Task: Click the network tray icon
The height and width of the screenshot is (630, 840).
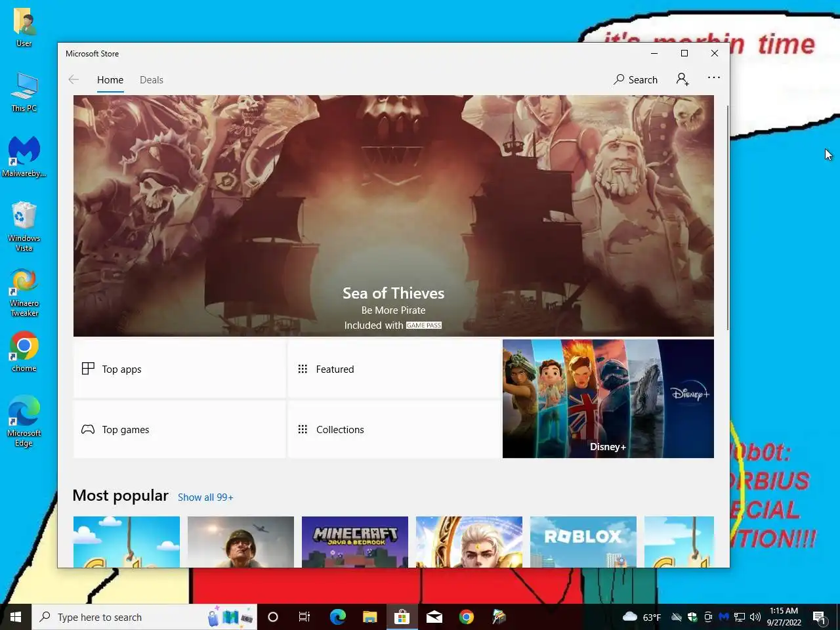Action: (x=740, y=617)
